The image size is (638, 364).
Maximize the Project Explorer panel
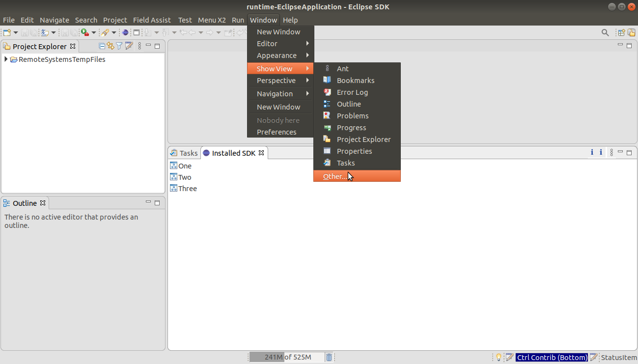click(157, 46)
